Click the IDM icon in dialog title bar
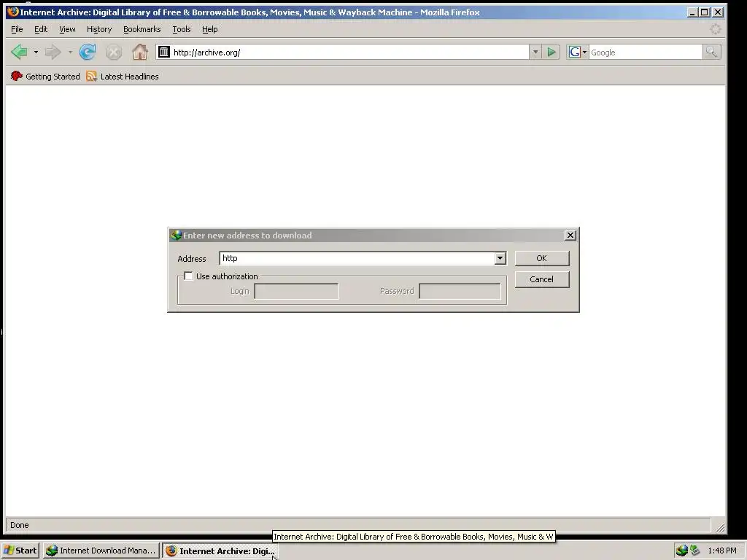747x560 pixels. (x=176, y=236)
